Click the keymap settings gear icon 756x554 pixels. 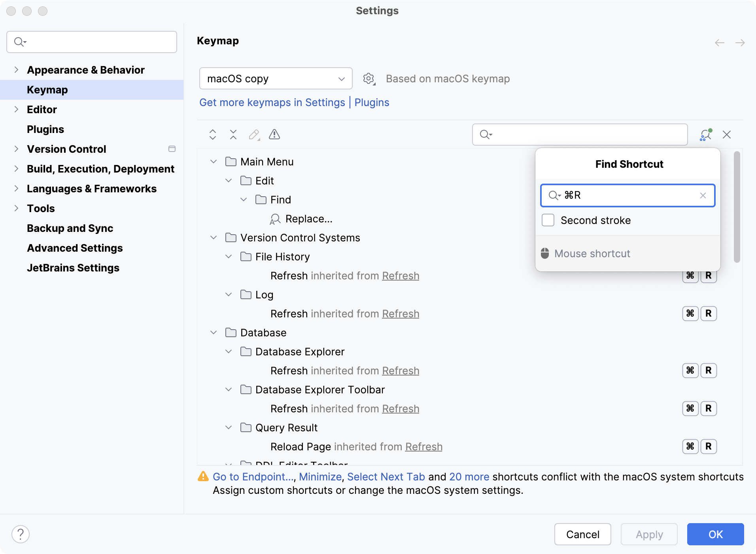click(369, 78)
